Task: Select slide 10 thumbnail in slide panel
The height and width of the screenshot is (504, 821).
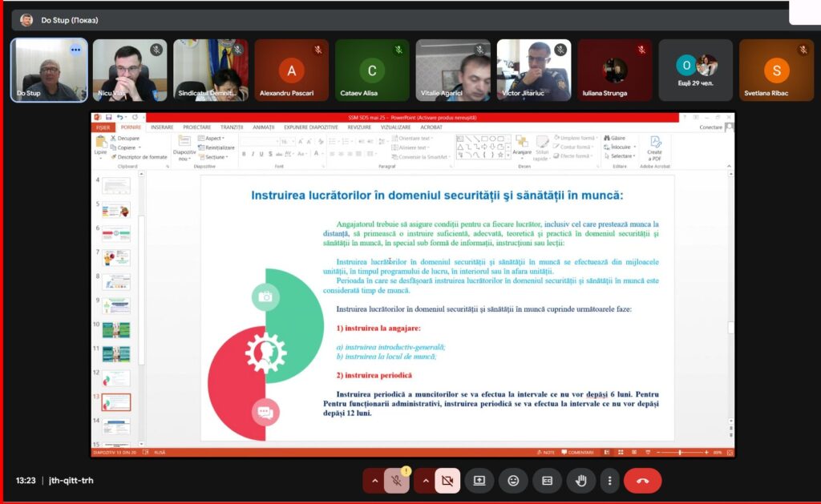Action: click(x=115, y=329)
